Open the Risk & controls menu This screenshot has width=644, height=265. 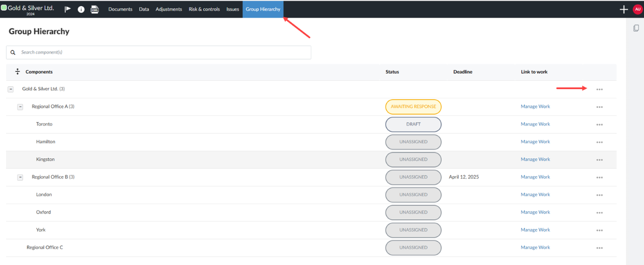[x=204, y=9]
